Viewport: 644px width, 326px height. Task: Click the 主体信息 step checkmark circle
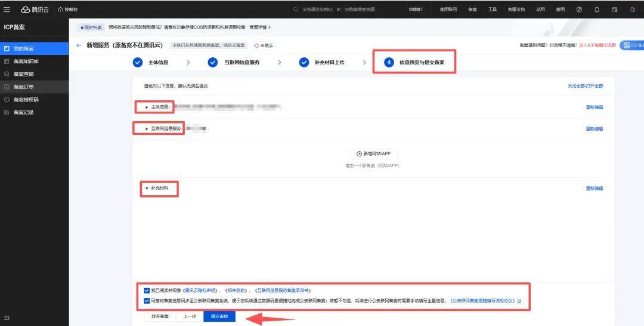[138, 63]
